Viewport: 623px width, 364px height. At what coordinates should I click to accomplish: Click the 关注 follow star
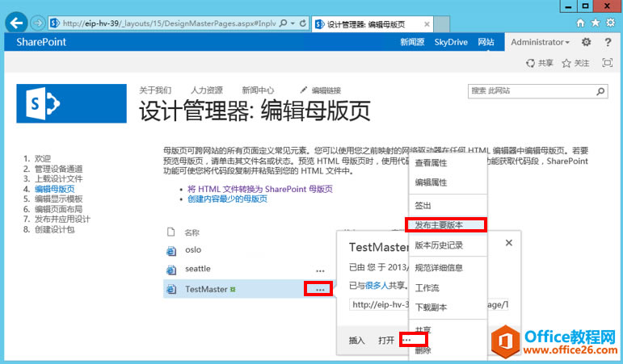(x=575, y=63)
